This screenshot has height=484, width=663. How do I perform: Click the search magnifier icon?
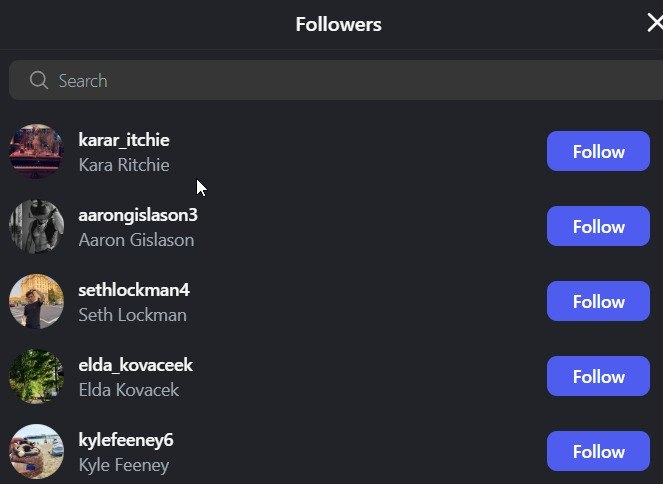coord(39,80)
